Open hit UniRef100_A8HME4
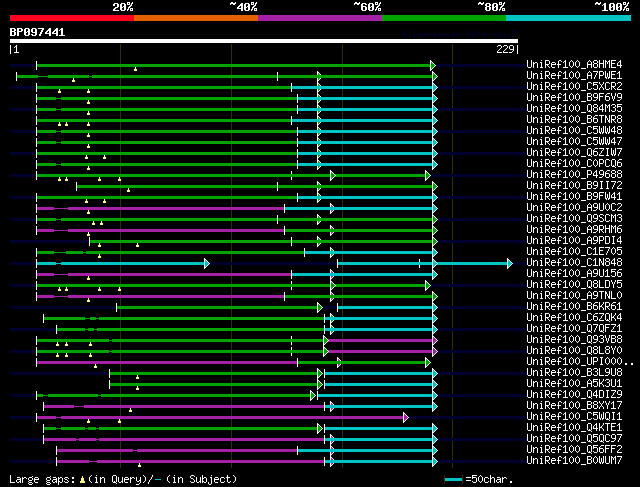This screenshot has width=640, height=487. pos(574,64)
